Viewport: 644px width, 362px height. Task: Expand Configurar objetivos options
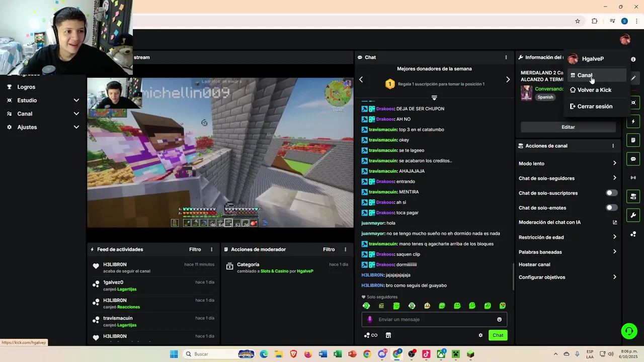pos(568,277)
